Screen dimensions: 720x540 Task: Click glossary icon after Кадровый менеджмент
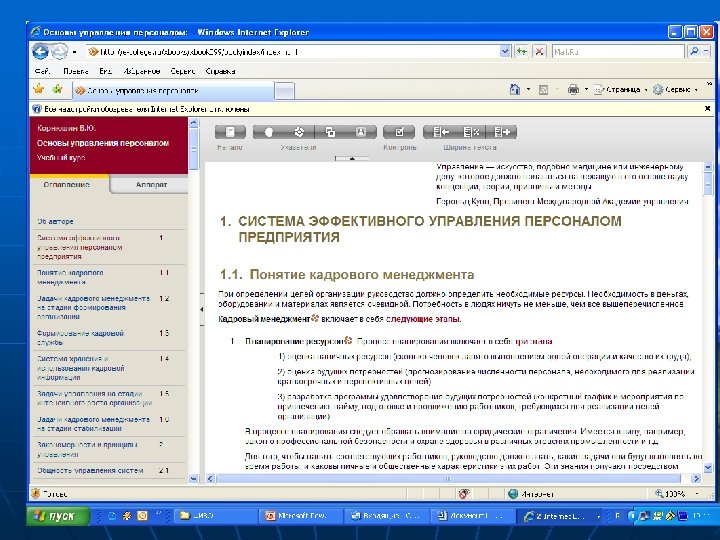coord(315,318)
